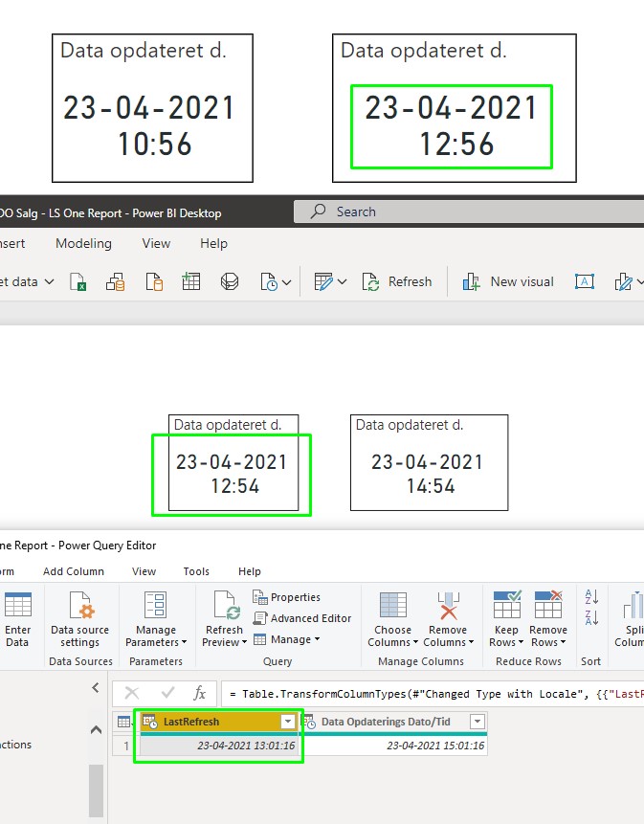Expand Choose Columns dropdown arrow
This screenshot has height=824, width=644.
415,642
